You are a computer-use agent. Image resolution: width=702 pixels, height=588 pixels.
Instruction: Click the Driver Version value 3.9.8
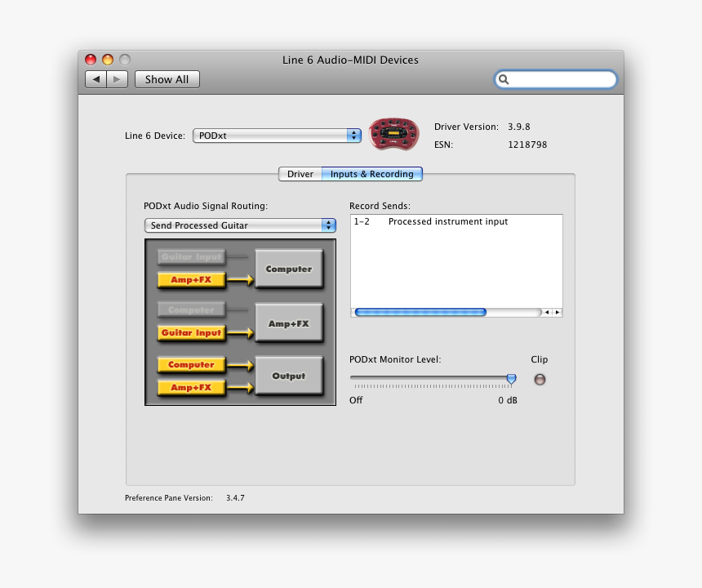pyautogui.click(x=519, y=127)
